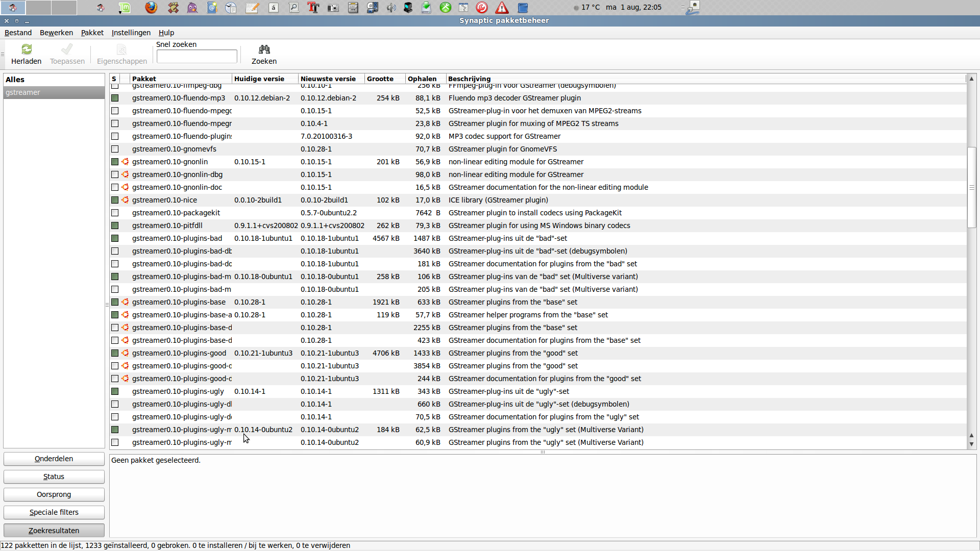This screenshot has width=980, height=551.
Task: Toggle installed box of gstreamer0.10-pitfdll
Action: pos(115,226)
